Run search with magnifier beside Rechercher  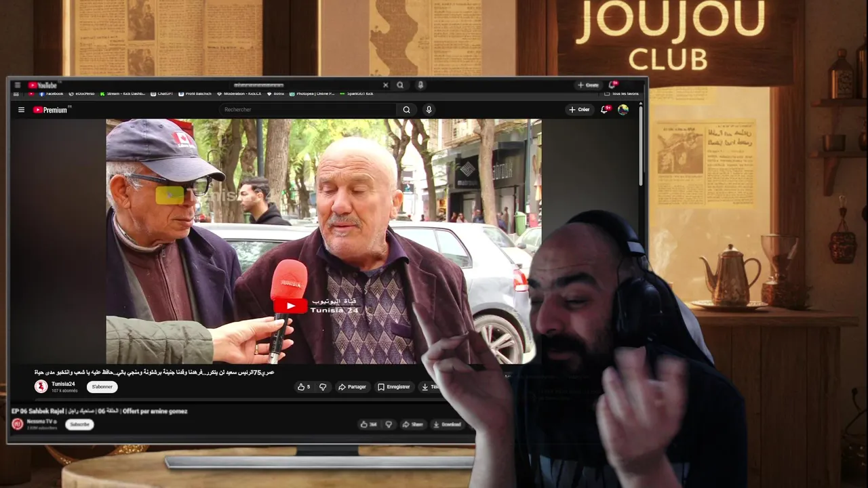(x=406, y=110)
